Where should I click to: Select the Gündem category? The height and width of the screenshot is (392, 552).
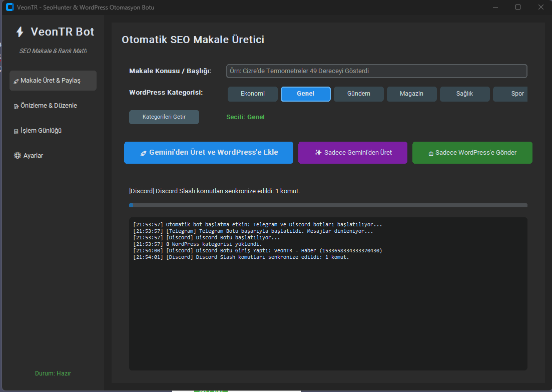click(359, 94)
